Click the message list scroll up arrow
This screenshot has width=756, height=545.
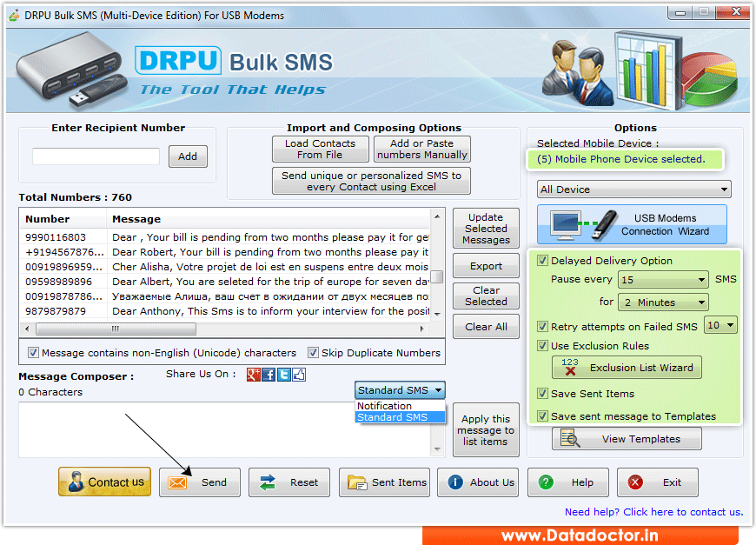click(x=437, y=216)
